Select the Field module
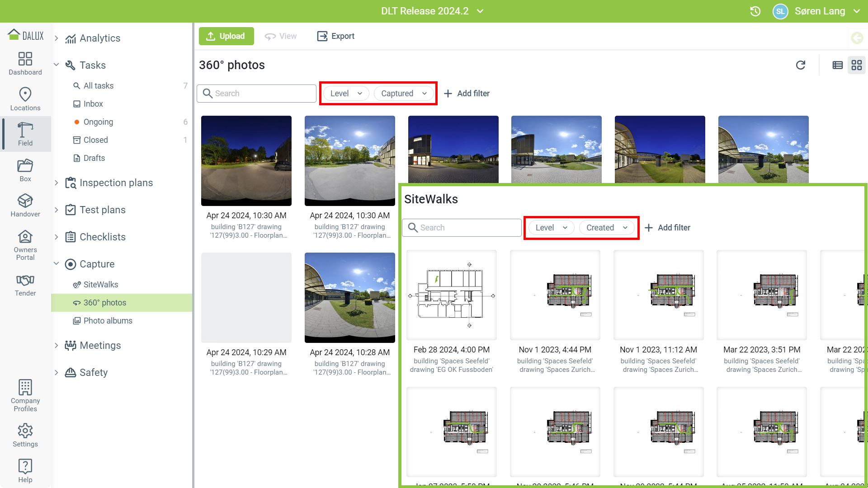This screenshot has width=868, height=488. (25, 134)
